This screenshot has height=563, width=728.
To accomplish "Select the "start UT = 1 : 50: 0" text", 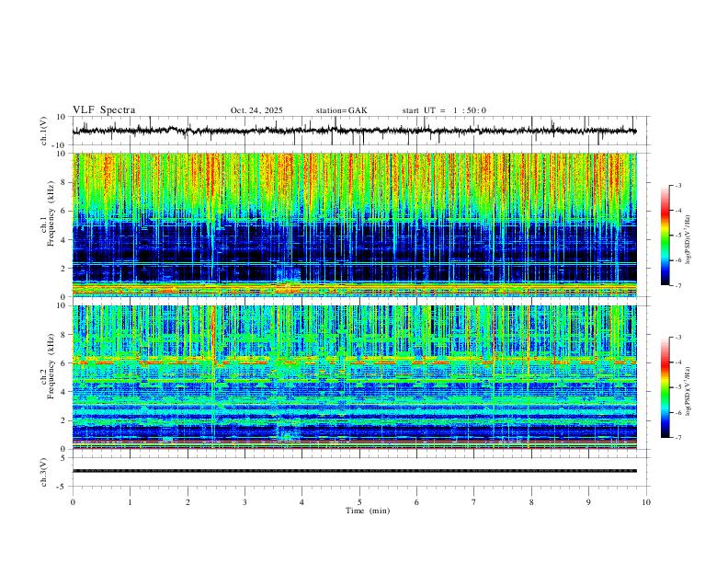I will [x=444, y=110].
